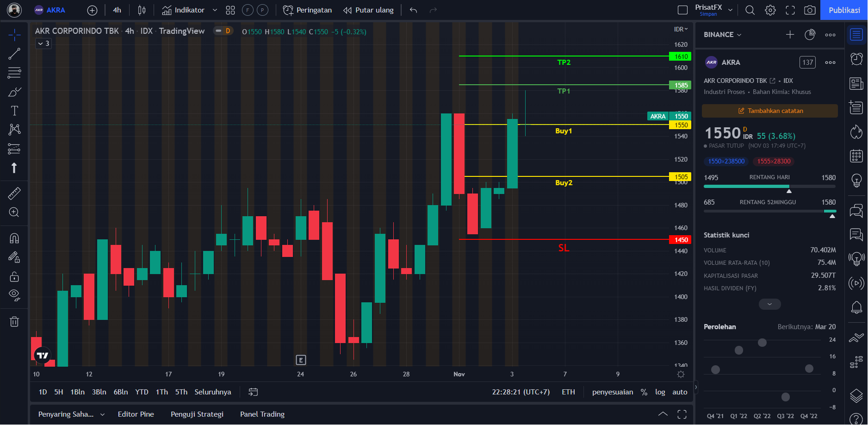Select the 1D time range
Screen dimensions: 868x425
(43, 392)
